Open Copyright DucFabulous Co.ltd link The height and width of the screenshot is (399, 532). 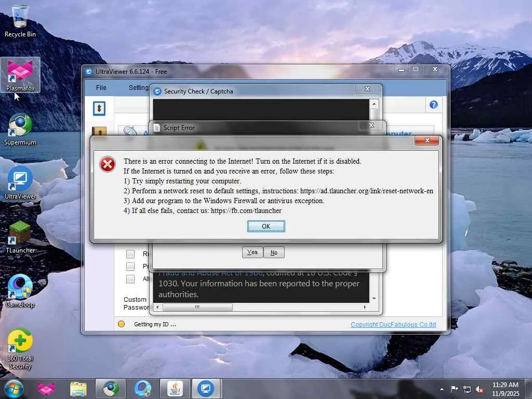point(393,324)
